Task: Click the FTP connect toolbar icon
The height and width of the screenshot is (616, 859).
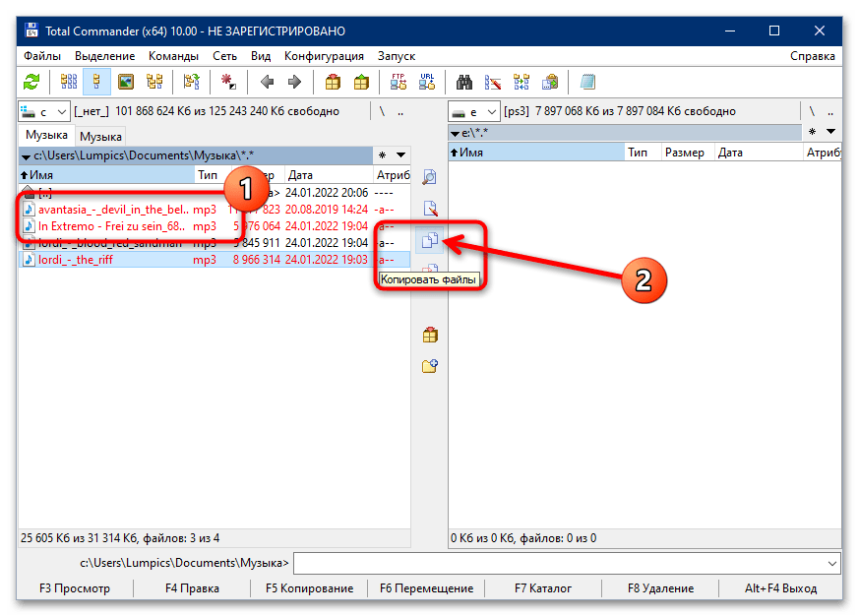Action: point(399,82)
